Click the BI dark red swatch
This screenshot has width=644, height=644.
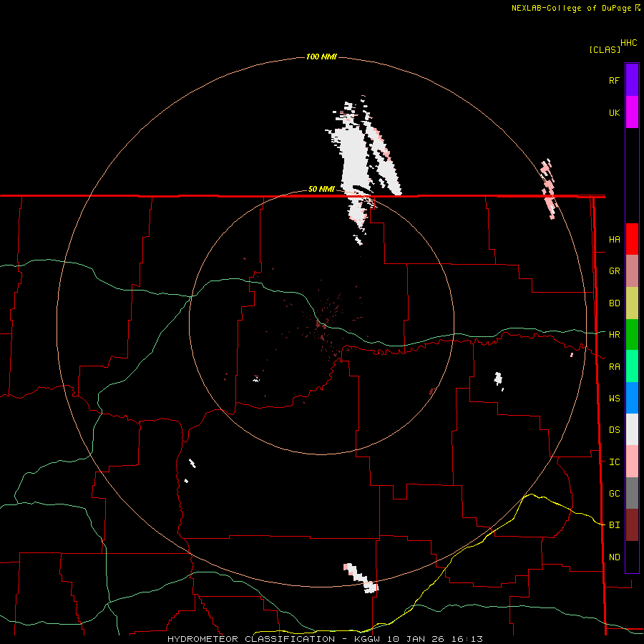[x=632, y=525]
